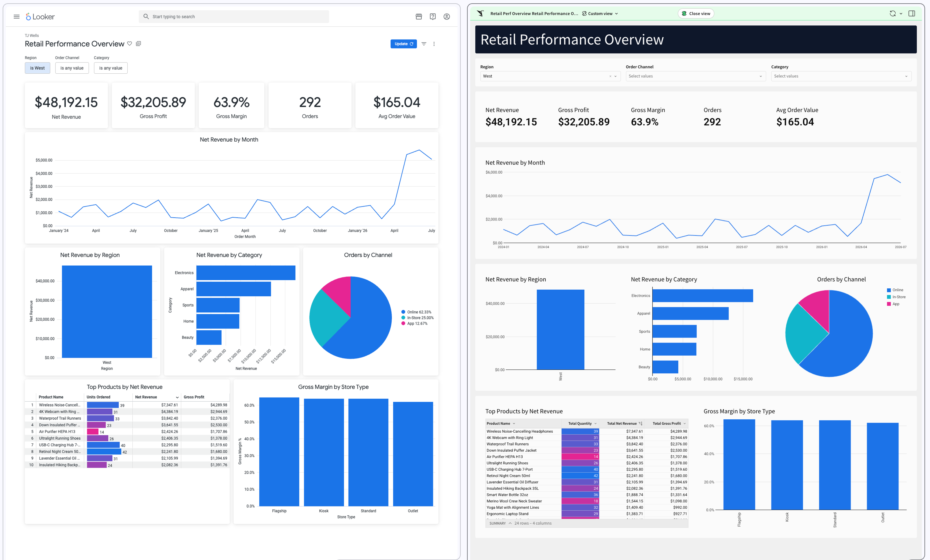Click the Flagship bar in Looker store type chart
930x560 pixels.
coord(279,452)
